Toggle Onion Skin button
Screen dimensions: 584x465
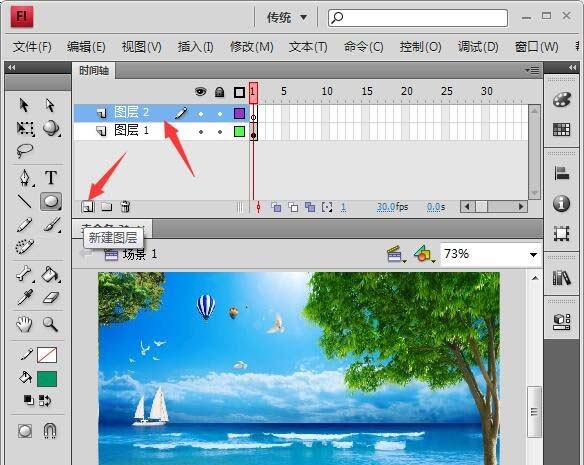(x=276, y=207)
